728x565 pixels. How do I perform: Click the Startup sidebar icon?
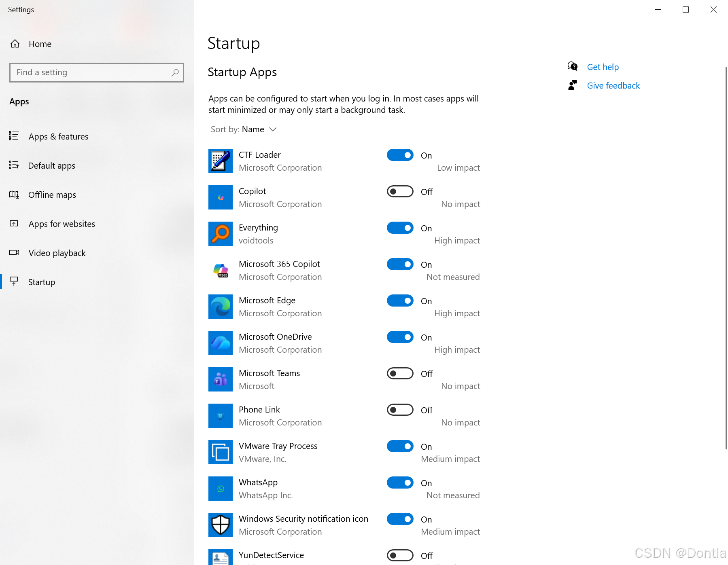14,281
